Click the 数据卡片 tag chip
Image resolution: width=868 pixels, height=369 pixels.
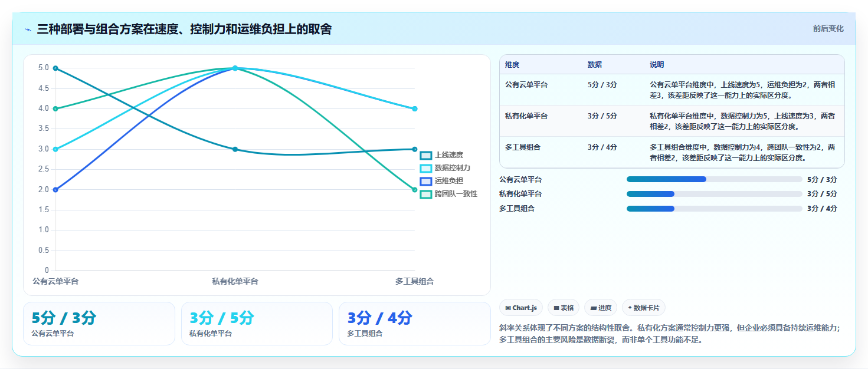(644, 308)
